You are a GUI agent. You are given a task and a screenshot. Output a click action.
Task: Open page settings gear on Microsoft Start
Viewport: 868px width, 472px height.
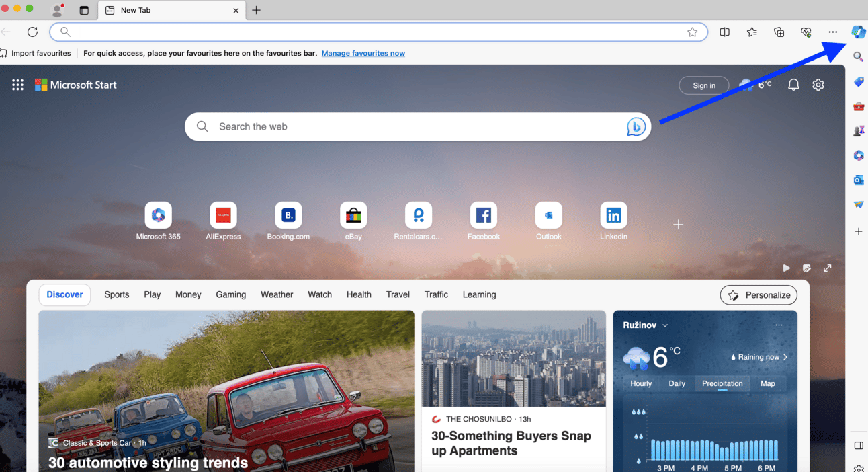click(x=818, y=85)
